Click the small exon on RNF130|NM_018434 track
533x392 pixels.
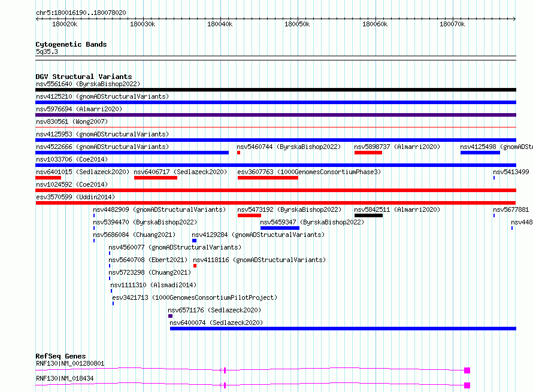click(x=225, y=385)
